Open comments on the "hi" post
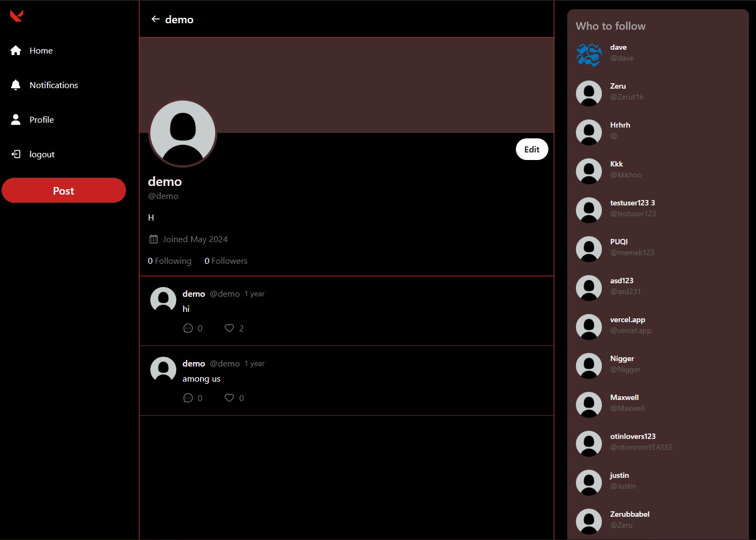 pos(188,328)
